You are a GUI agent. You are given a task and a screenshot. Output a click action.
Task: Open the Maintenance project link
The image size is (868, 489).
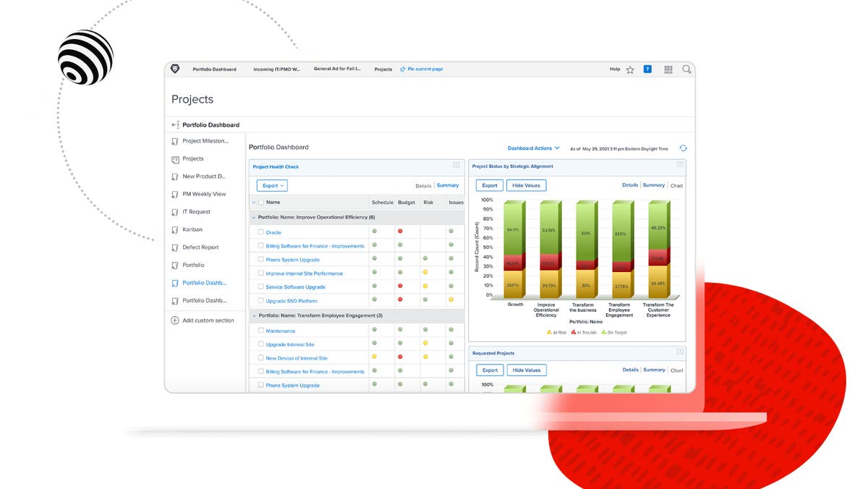tap(281, 331)
